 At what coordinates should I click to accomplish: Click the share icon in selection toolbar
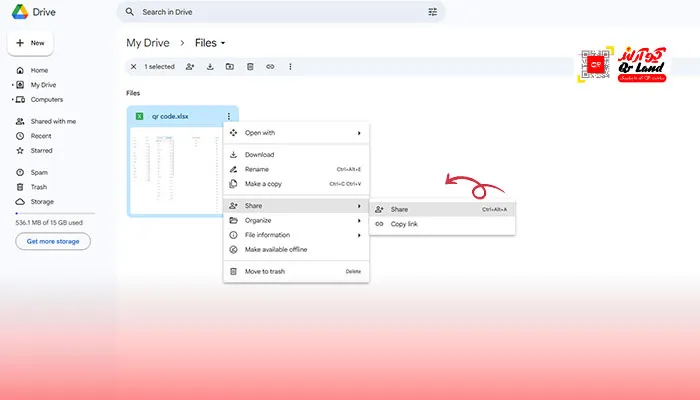tap(190, 67)
